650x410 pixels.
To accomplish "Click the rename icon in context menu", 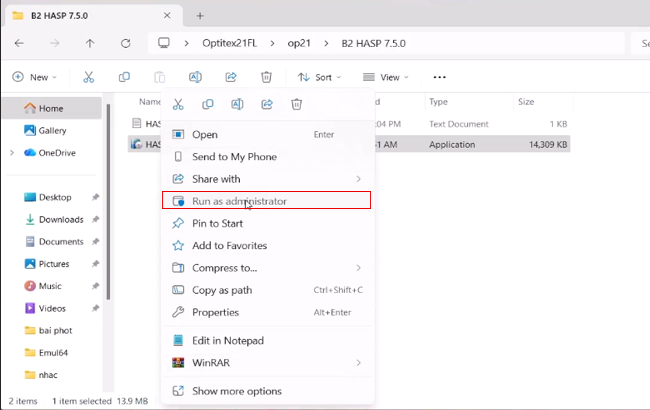I will pos(238,104).
